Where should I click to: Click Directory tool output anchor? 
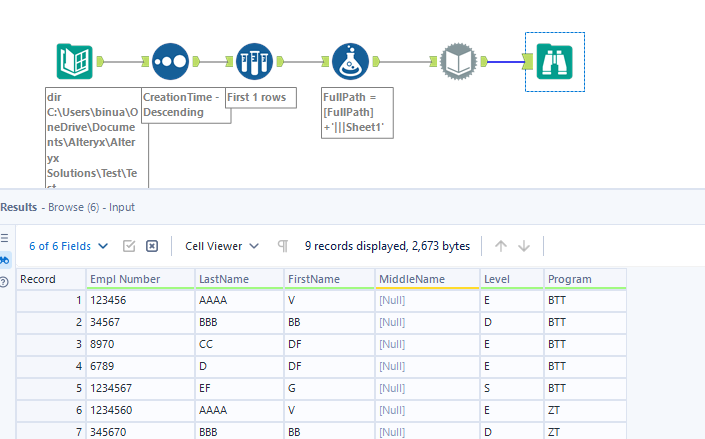[100, 62]
